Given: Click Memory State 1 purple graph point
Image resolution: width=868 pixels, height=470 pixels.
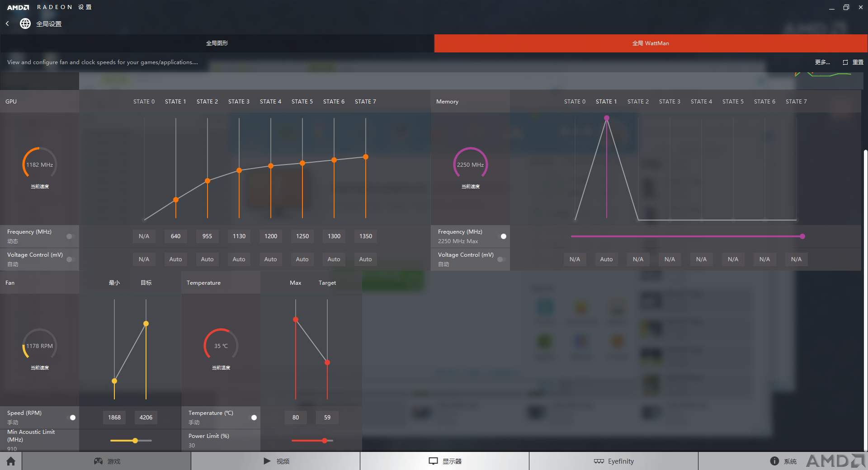Looking at the screenshot, I should pos(607,118).
